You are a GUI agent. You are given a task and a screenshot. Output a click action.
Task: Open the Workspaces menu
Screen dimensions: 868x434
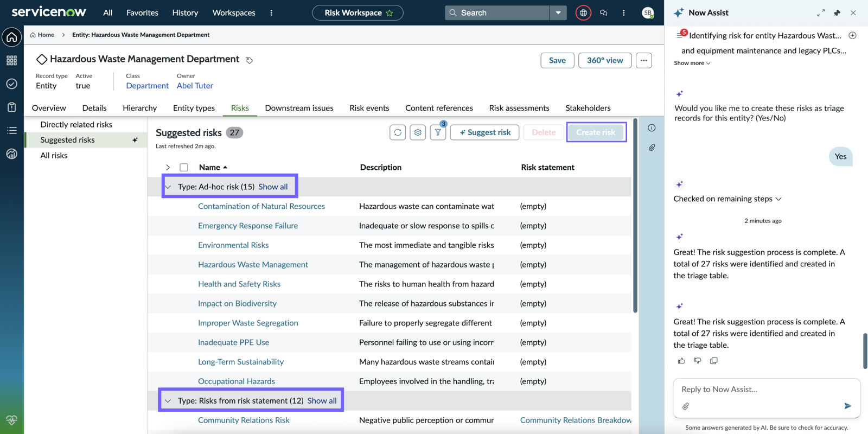pyautogui.click(x=234, y=12)
